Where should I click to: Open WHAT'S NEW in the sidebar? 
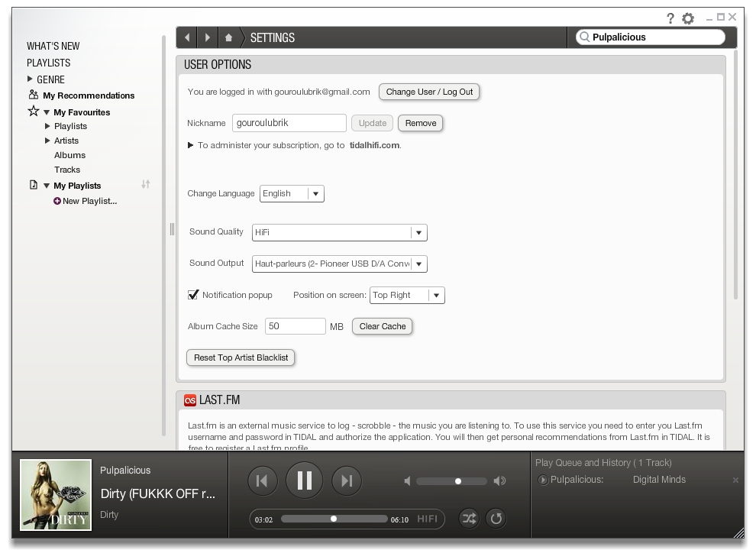[53, 46]
